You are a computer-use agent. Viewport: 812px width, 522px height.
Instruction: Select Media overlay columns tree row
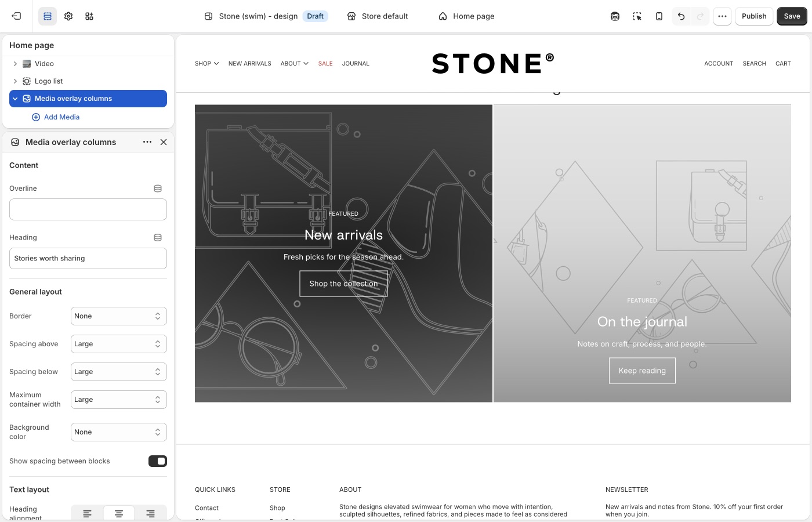(88, 99)
